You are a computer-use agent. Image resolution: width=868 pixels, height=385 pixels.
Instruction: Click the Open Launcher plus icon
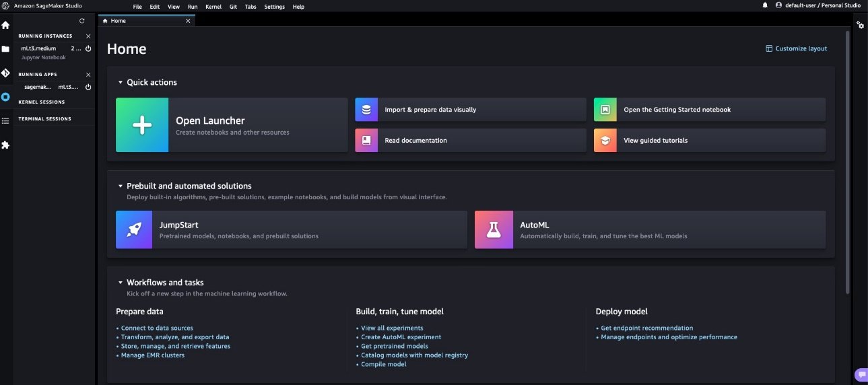(142, 125)
